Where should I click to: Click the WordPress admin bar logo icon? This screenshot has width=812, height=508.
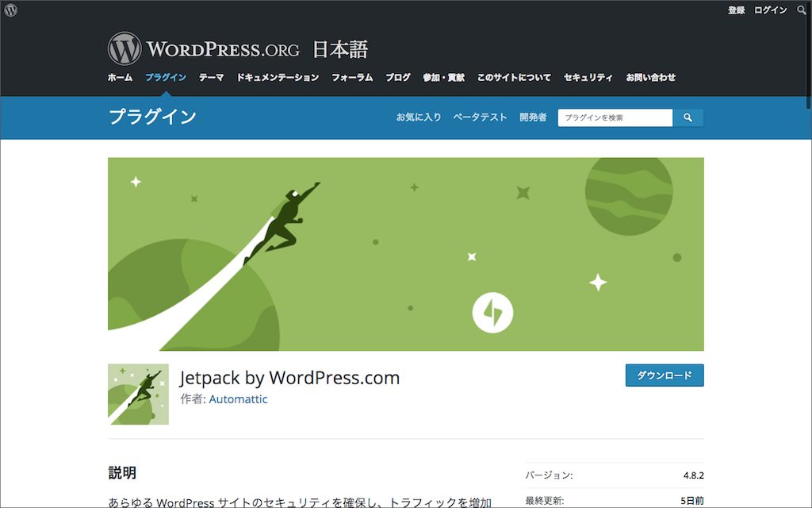coord(10,10)
